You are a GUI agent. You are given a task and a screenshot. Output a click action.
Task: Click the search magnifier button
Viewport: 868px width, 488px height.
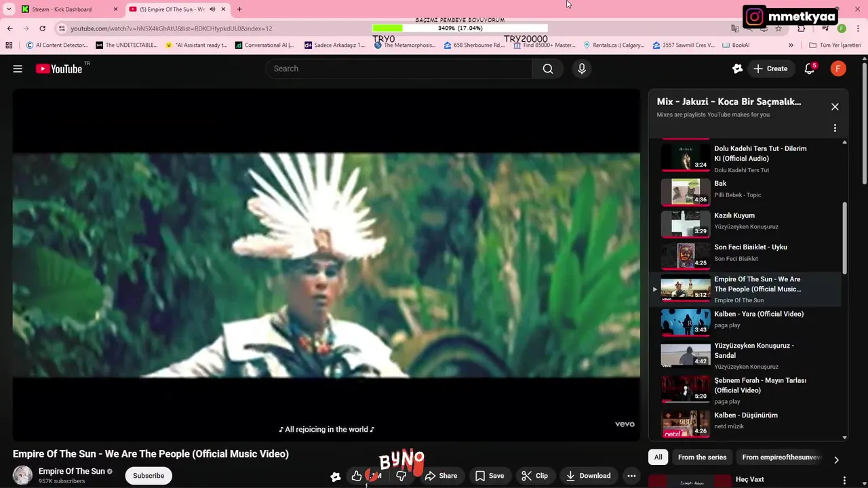548,68
